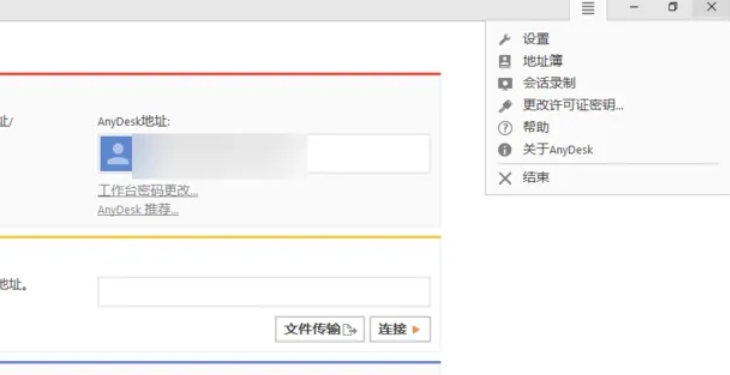Click the 文件传输 button
Screen dimensions: 730x375
320,329
